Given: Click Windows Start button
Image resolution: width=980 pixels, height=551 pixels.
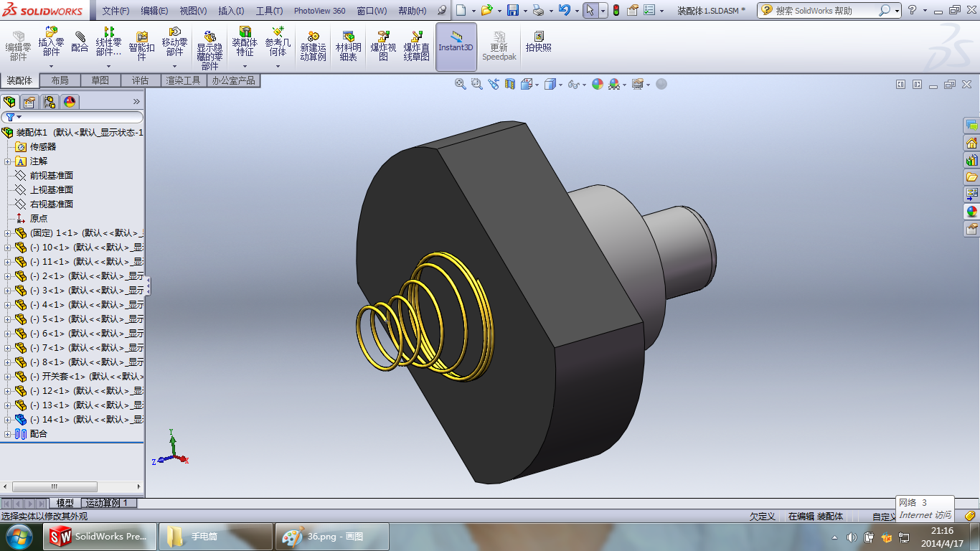Looking at the screenshot, I should tap(19, 537).
